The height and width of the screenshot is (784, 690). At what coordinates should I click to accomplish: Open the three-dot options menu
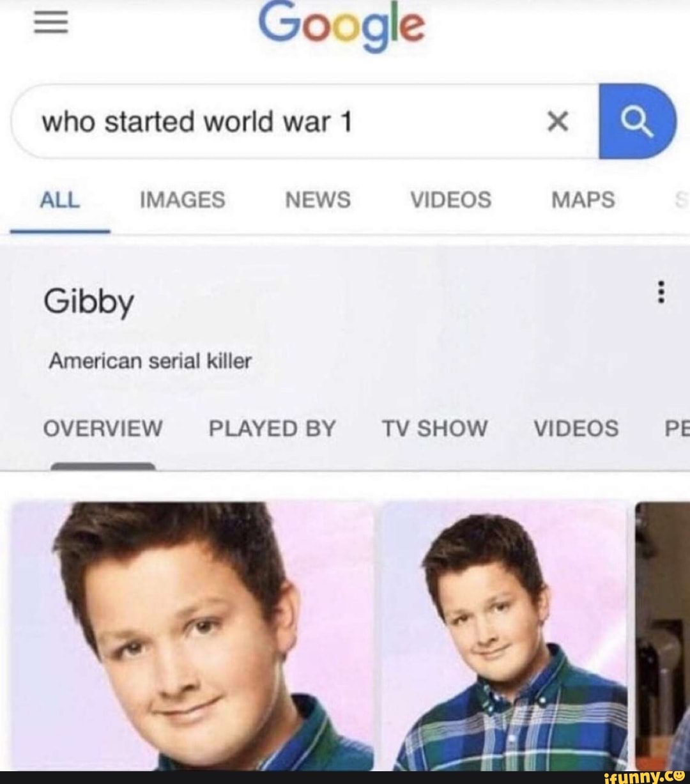tap(662, 292)
